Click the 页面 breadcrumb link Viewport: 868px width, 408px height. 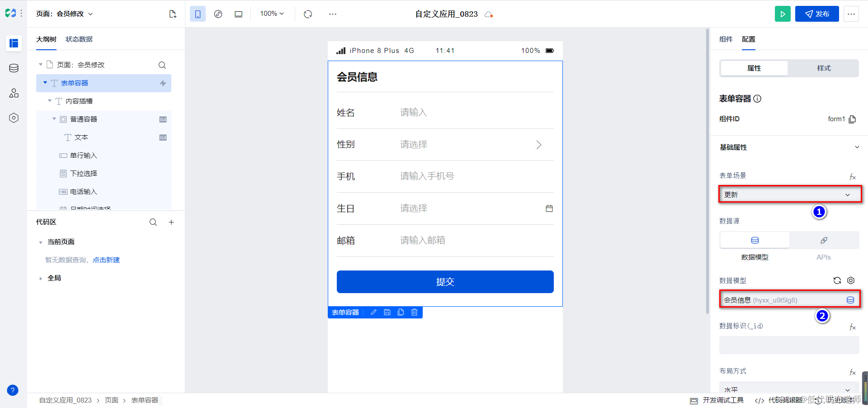click(x=112, y=400)
